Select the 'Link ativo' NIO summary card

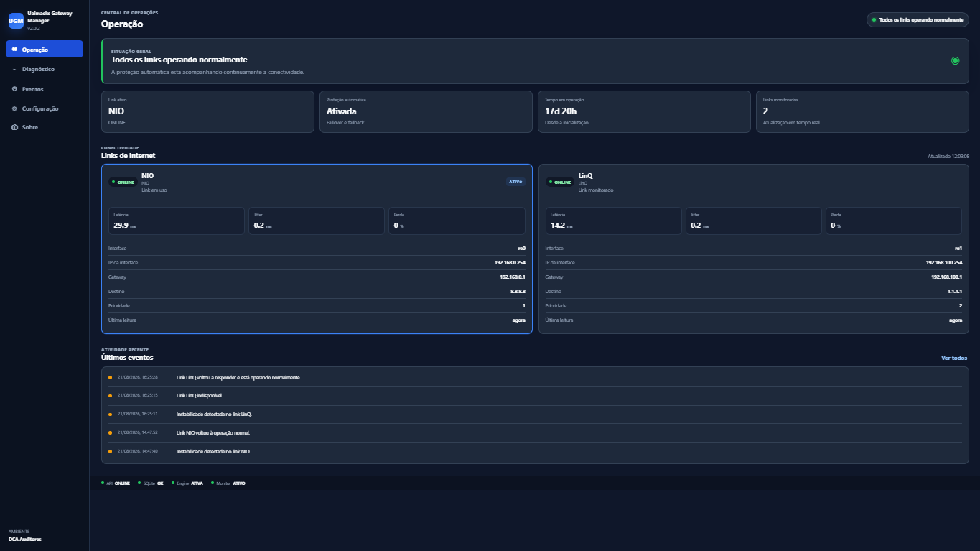coord(207,111)
